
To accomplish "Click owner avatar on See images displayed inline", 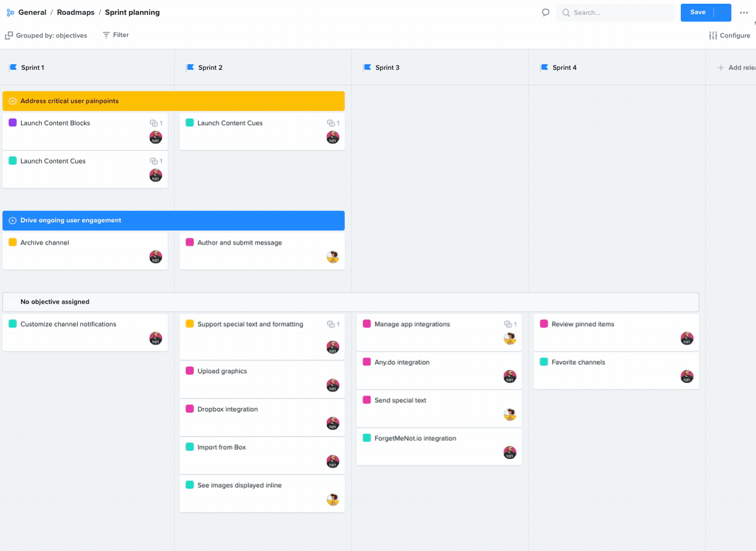I will 333,499.
